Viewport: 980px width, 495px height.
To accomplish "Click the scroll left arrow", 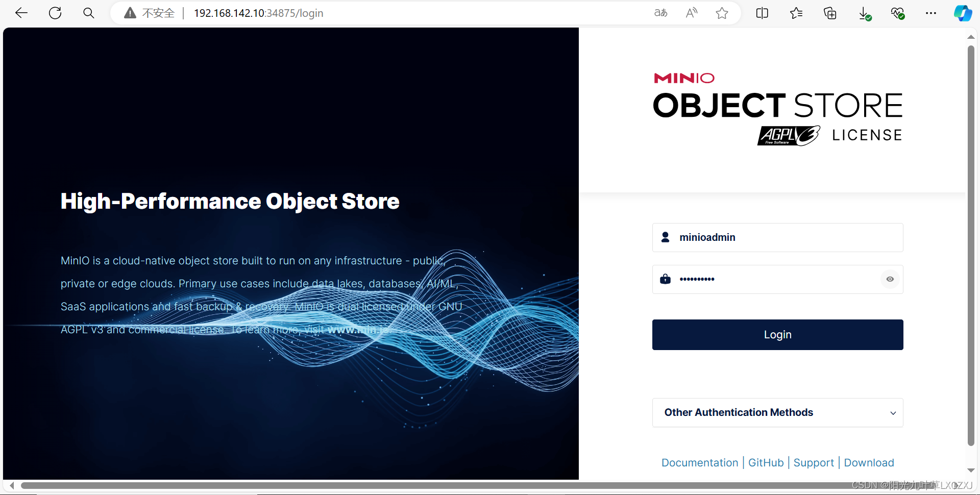I will pos(12,485).
